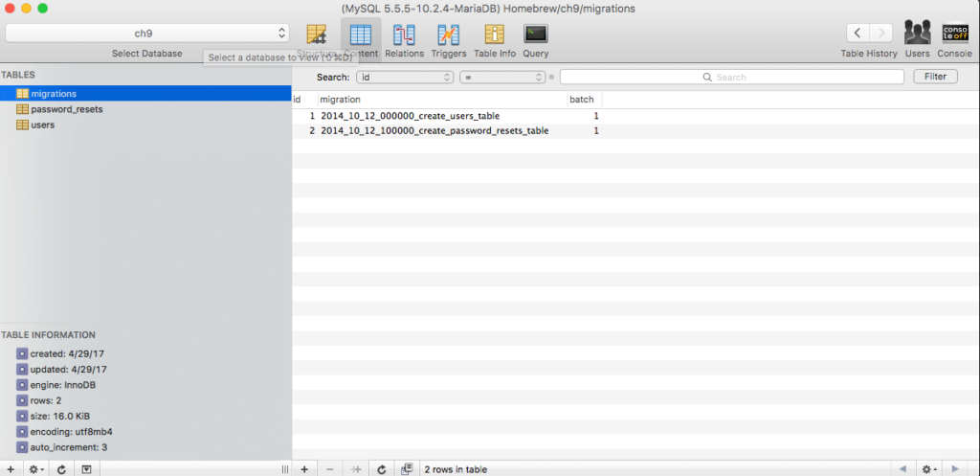Go to the next page of rows
Viewport: 980px width, 476px height.
[955, 469]
